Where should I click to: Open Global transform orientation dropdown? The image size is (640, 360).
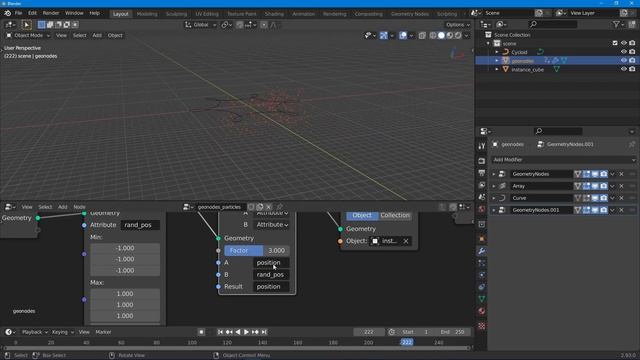200,25
